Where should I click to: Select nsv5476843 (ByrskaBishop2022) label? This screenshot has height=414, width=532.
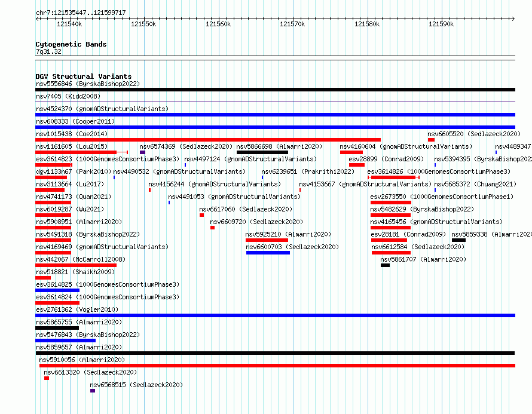click(x=88, y=335)
